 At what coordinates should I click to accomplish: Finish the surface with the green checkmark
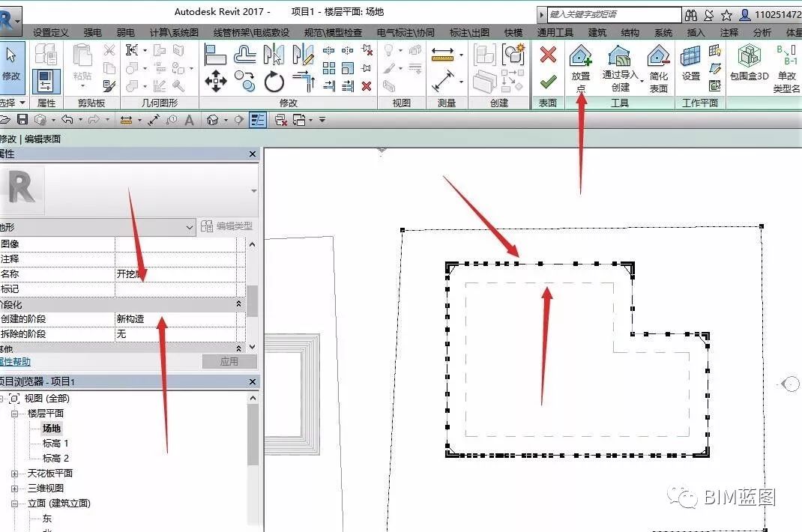(548, 81)
